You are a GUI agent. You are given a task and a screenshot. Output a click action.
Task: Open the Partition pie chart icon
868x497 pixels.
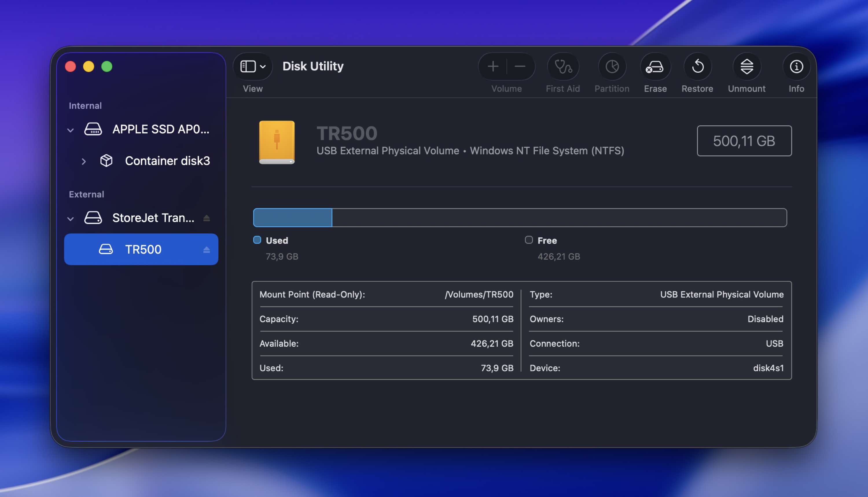tap(612, 66)
